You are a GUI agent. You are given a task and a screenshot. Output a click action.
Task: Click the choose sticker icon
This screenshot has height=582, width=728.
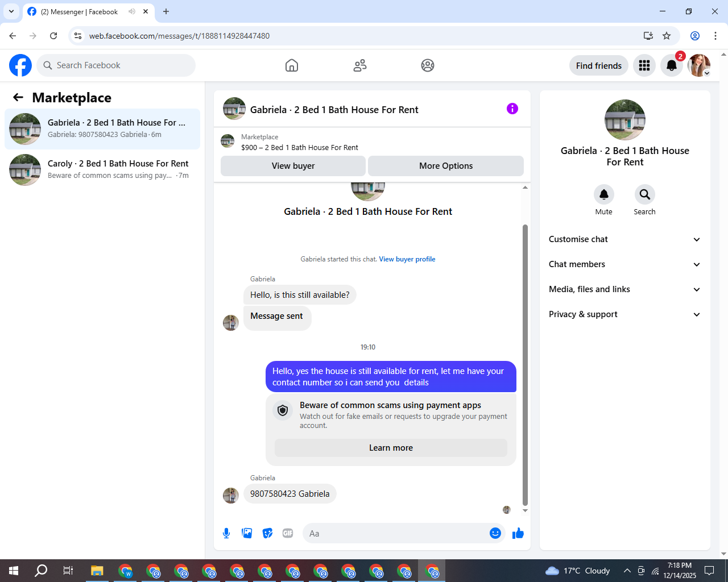(x=267, y=533)
